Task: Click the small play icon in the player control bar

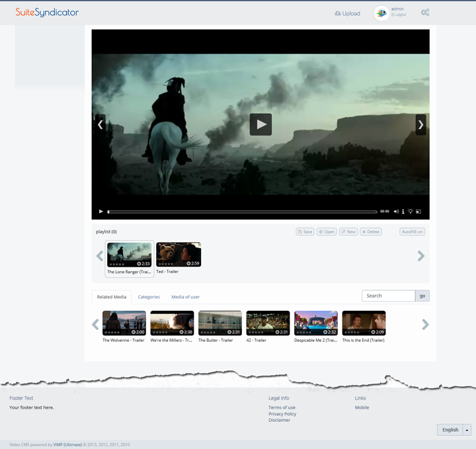Action: pyautogui.click(x=100, y=212)
